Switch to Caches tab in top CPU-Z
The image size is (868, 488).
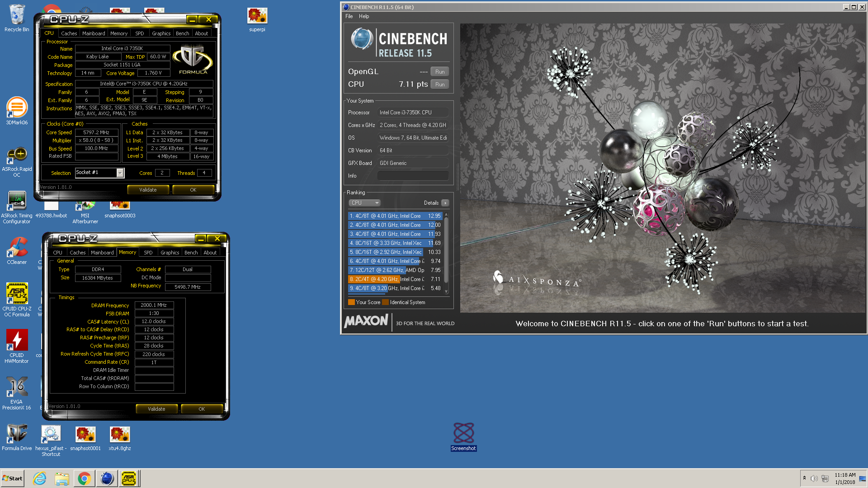pyautogui.click(x=69, y=33)
